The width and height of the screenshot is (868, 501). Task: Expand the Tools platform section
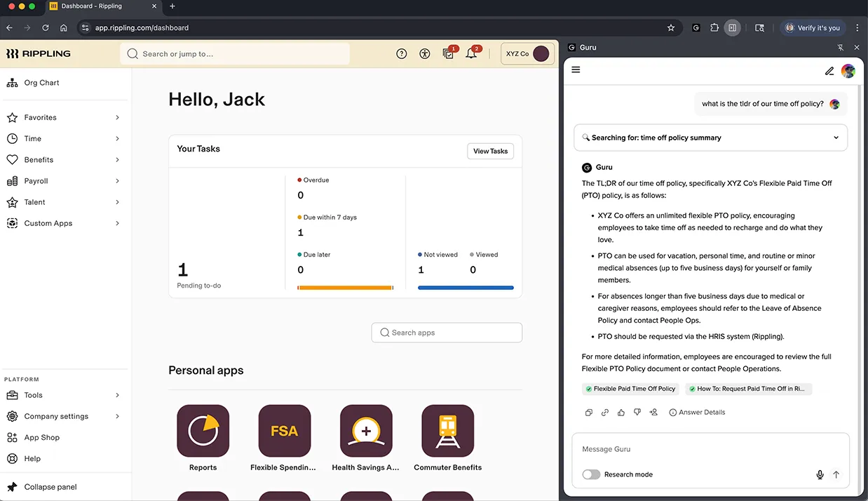coord(63,395)
